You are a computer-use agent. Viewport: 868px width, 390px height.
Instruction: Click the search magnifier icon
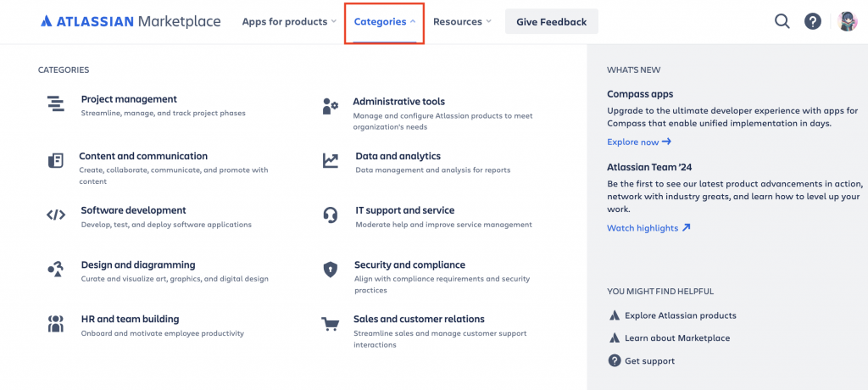(x=782, y=21)
